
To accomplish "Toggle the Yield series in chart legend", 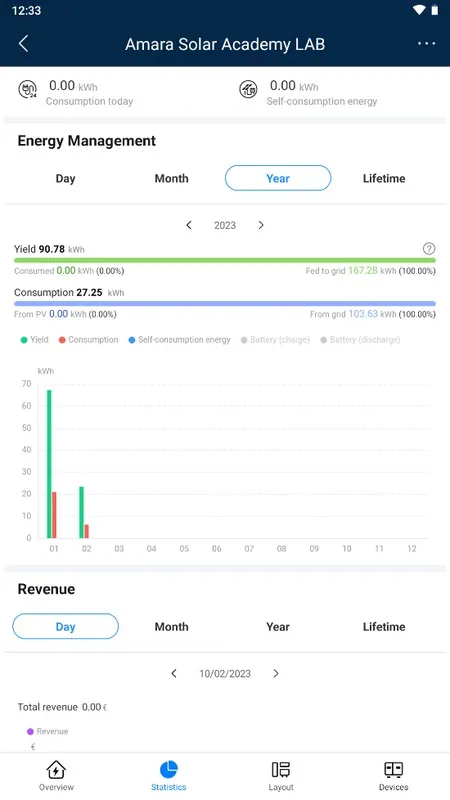I will pos(34,340).
